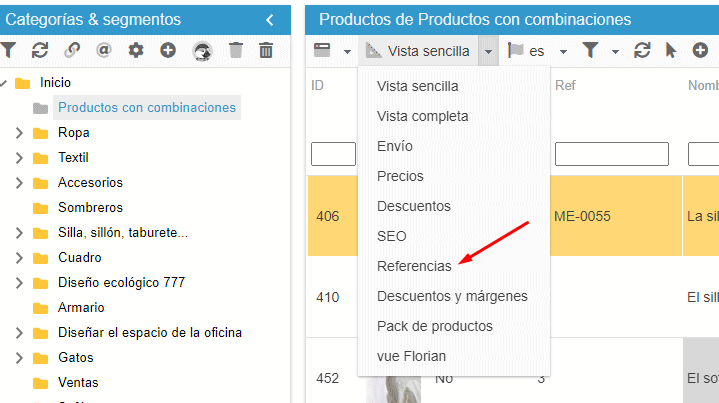Screen dimensions: 719x403
Task: Expand the Ropa category
Action: coord(19,133)
